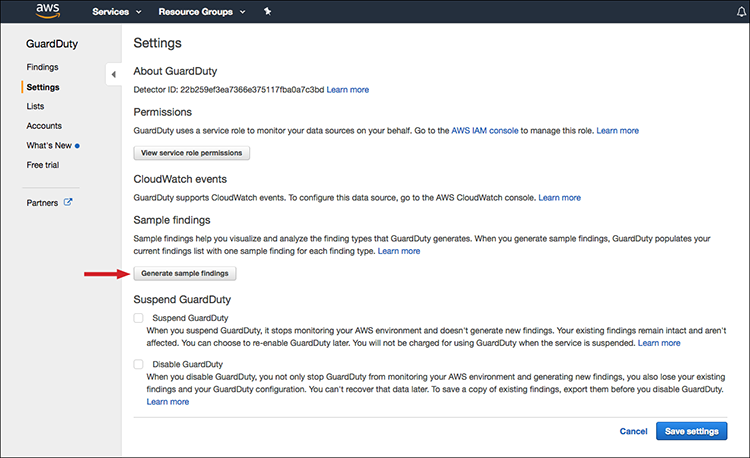Open Lists in sidebar navigation

click(x=35, y=106)
